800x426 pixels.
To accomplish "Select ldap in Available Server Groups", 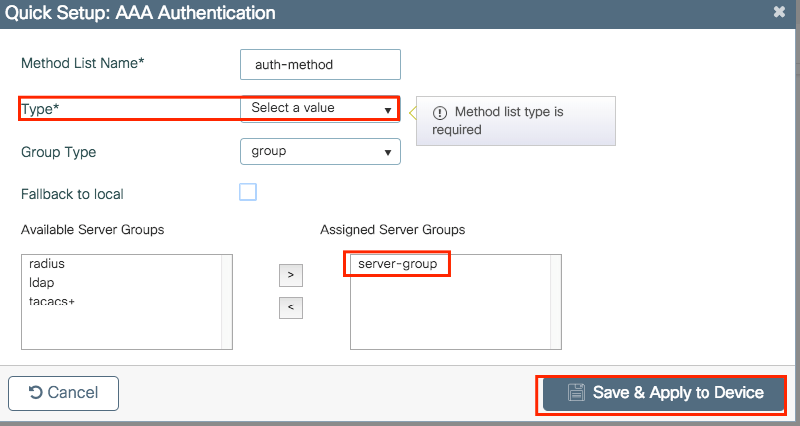I will click(42, 283).
